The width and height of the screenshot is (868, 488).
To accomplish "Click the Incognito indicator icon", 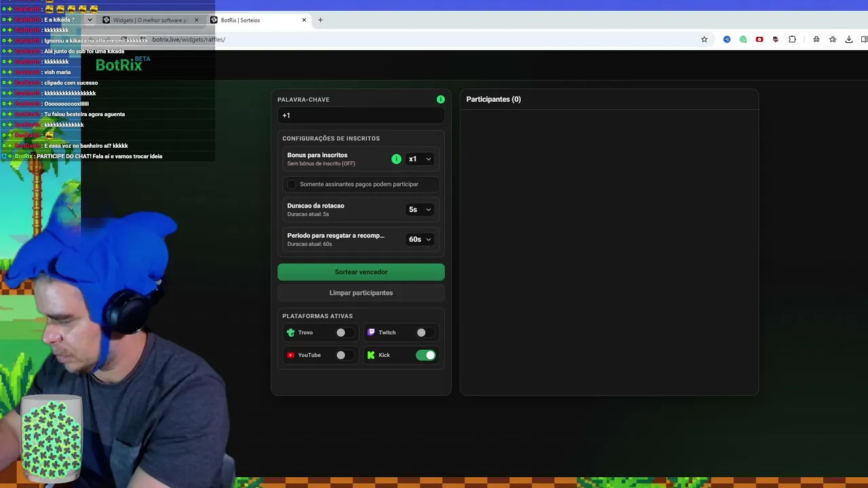I will coord(816,39).
